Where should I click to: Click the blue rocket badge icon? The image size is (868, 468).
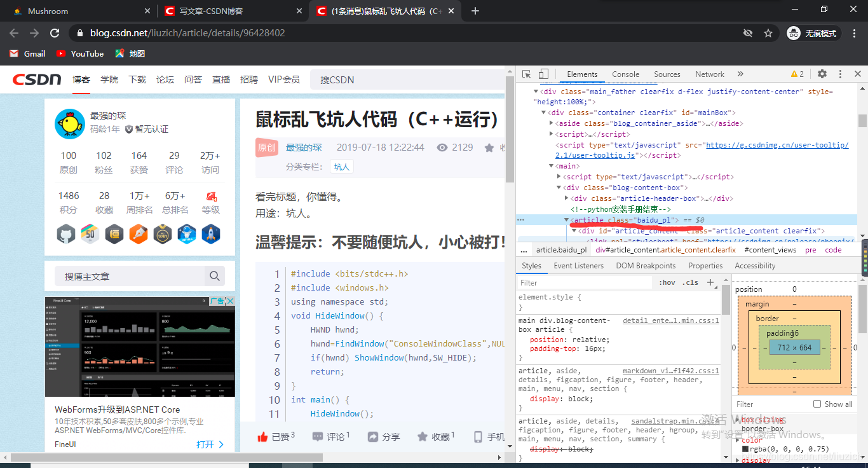coord(211,234)
